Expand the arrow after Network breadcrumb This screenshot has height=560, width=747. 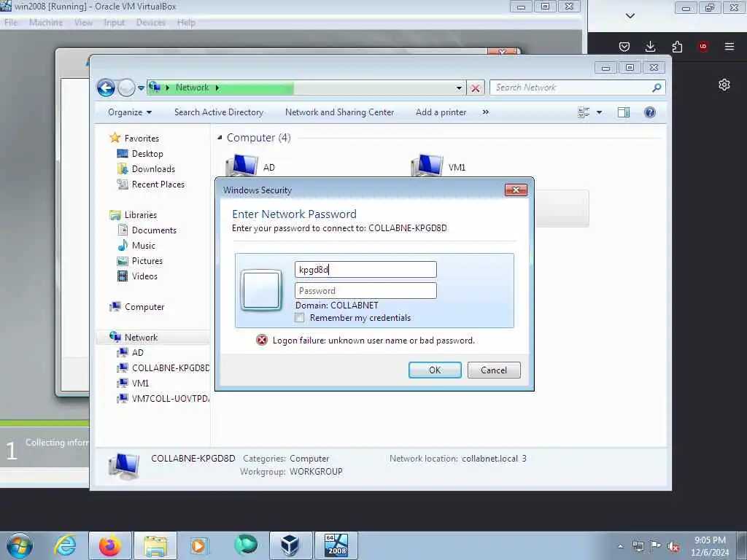(x=217, y=87)
